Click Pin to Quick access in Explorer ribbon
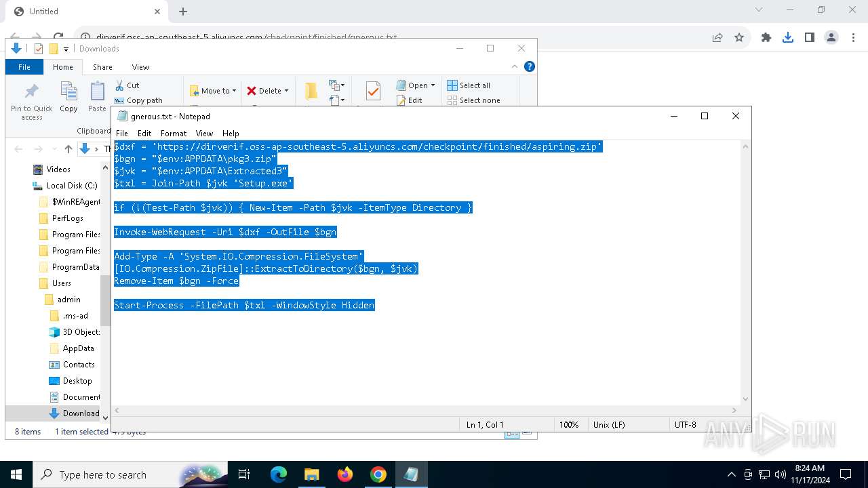The image size is (868, 488). 31,102
